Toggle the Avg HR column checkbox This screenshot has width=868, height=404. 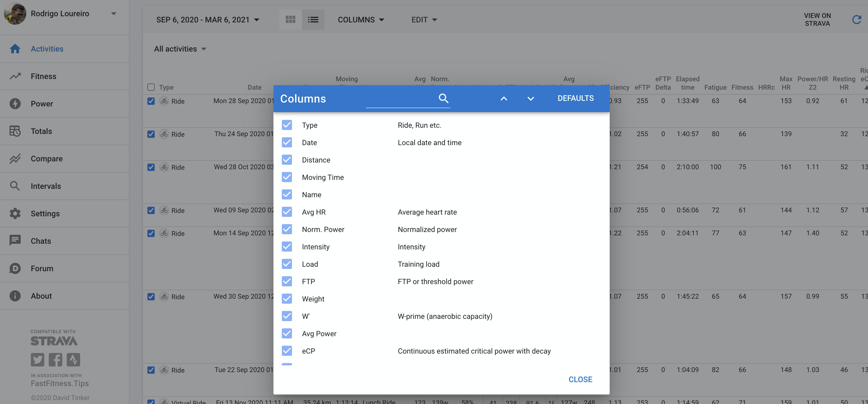pyautogui.click(x=287, y=212)
